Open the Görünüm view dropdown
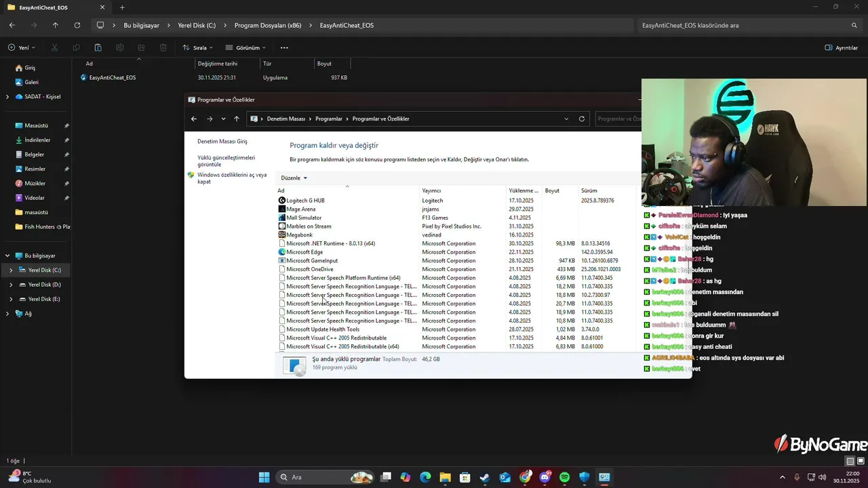Image resolution: width=868 pixels, height=488 pixels. pyautogui.click(x=245, y=47)
